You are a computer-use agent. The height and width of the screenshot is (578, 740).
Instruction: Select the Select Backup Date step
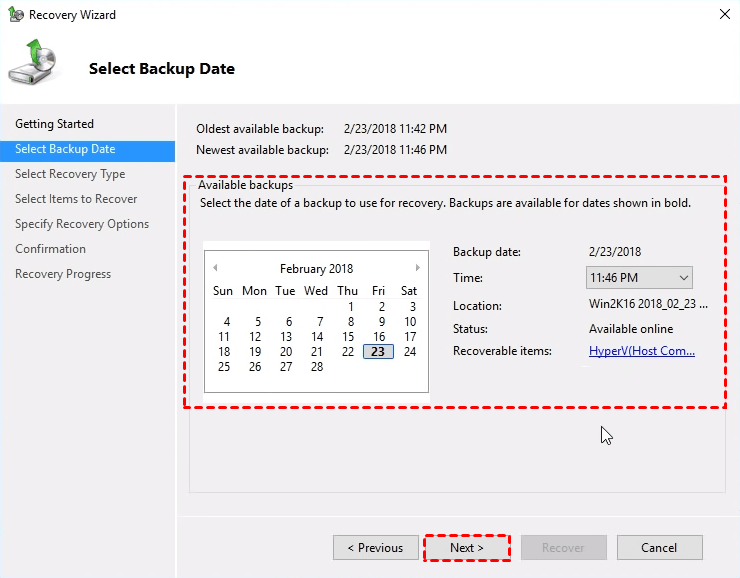coord(88,149)
